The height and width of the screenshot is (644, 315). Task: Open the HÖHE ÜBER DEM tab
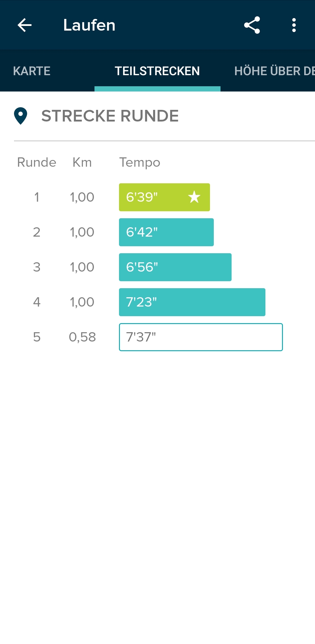[x=274, y=71]
